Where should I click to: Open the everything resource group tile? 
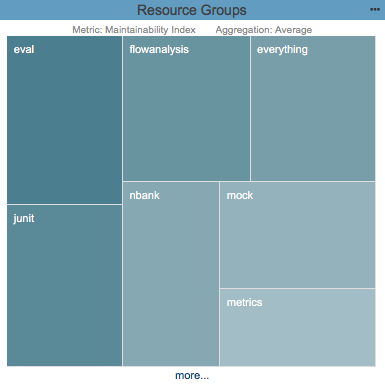pos(313,109)
